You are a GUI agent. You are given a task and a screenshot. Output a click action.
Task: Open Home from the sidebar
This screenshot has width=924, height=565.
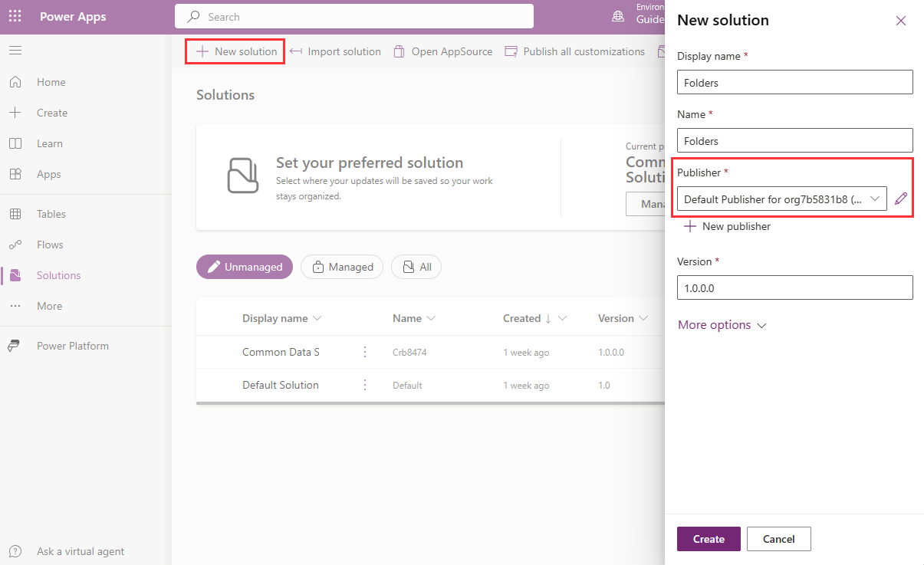point(51,82)
